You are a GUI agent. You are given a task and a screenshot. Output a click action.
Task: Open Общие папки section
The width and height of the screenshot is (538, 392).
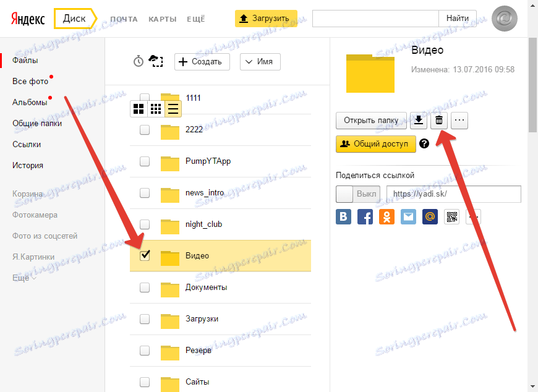[x=37, y=124]
